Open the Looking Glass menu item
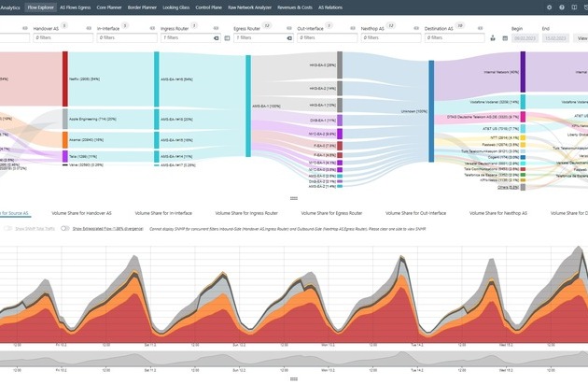588x385 pixels. pyautogui.click(x=175, y=7)
